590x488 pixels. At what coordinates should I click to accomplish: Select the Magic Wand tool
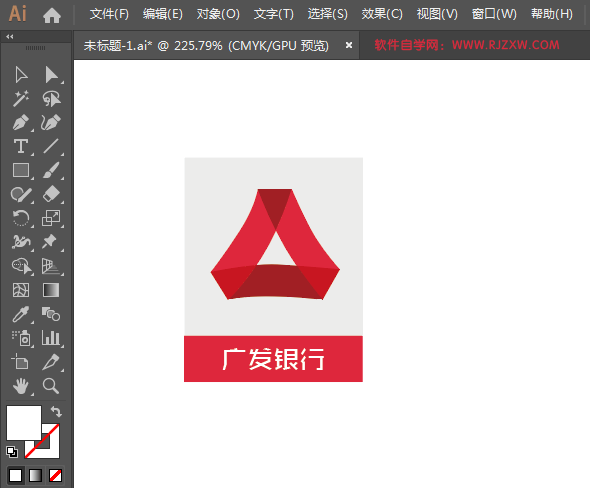21,99
